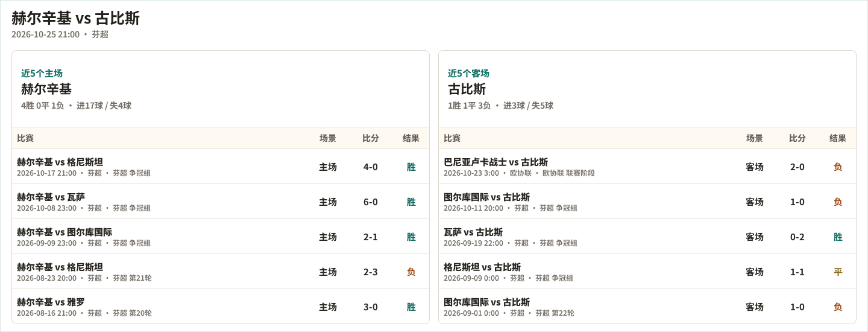The height and width of the screenshot is (332, 868).
Task: Select the 古比斯 team name in the away card
Action: pyautogui.click(x=467, y=89)
